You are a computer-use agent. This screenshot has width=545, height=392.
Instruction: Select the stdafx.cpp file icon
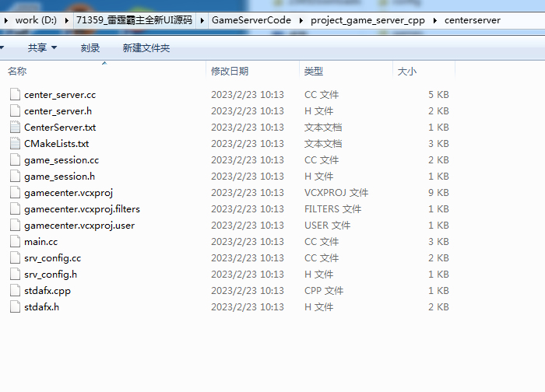pyautogui.click(x=15, y=290)
